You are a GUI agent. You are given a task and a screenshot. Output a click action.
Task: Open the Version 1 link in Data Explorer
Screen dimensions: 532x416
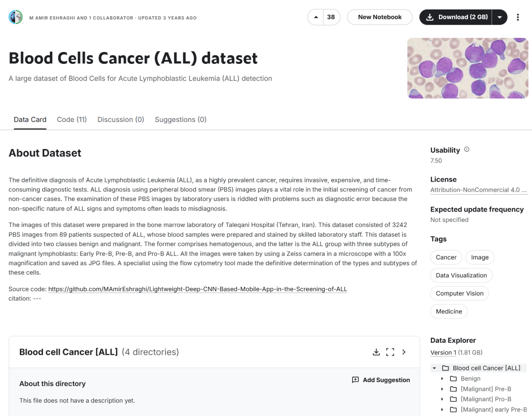(443, 352)
